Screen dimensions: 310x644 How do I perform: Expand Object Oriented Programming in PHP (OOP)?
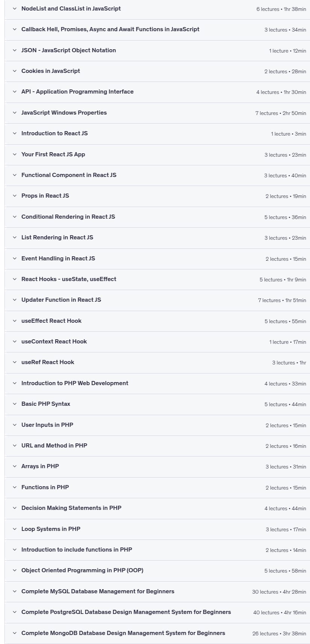click(157, 571)
